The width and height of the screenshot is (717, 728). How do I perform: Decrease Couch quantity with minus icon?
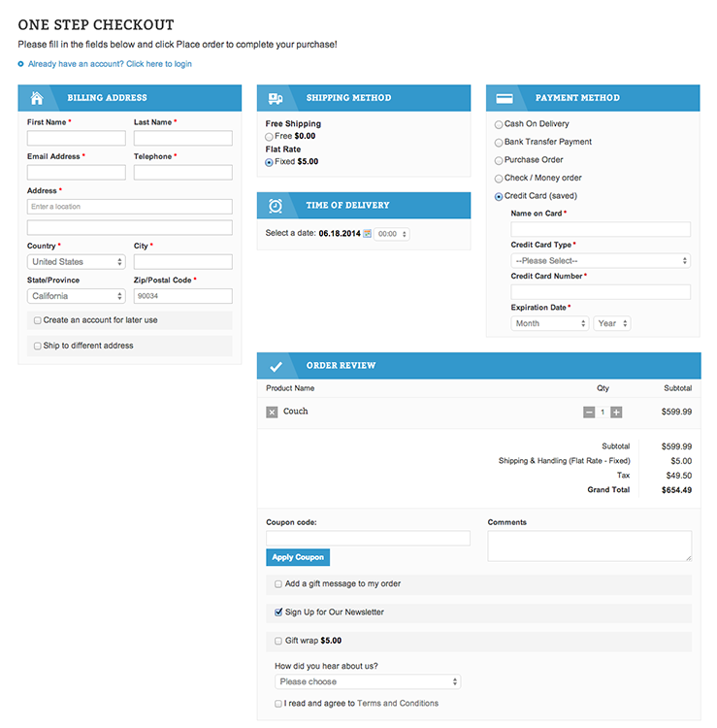(589, 412)
